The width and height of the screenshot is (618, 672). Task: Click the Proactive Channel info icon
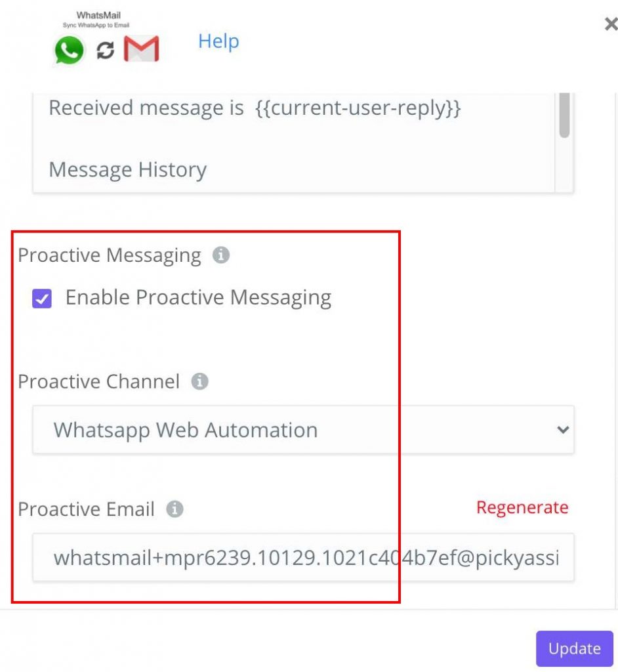[199, 381]
